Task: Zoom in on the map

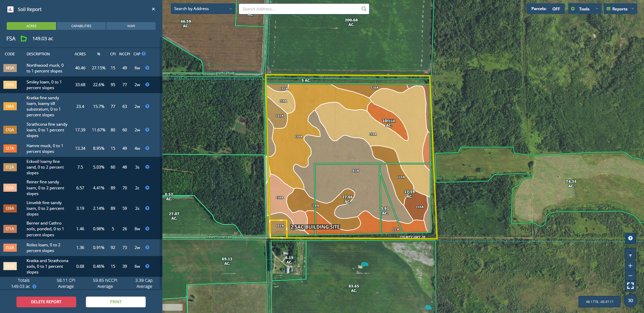Action: [x=630, y=266]
